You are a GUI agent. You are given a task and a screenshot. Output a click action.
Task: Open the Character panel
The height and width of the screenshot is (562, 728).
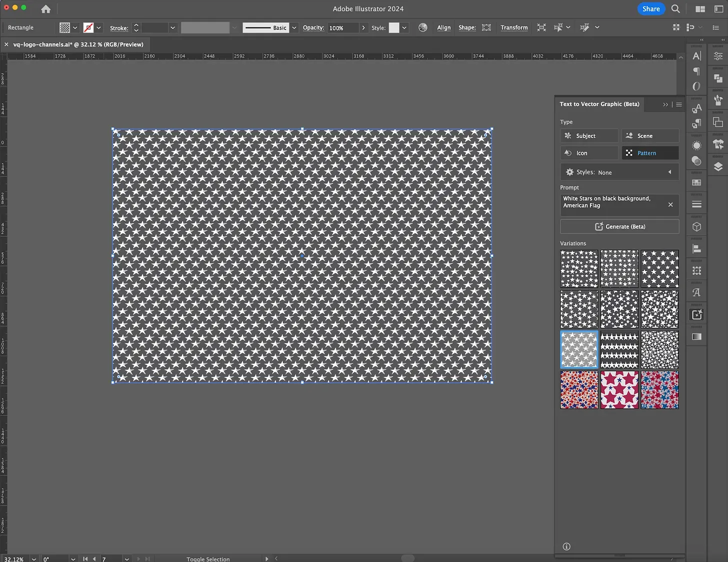pyautogui.click(x=696, y=56)
